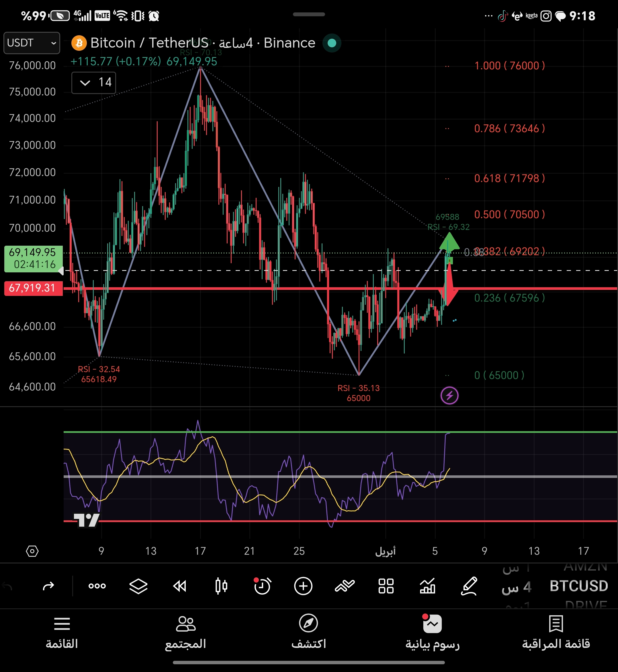Viewport: 618px width, 672px height.
Task: Select BTCUSD symbol in picker
Action: click(x=578, y=586)
